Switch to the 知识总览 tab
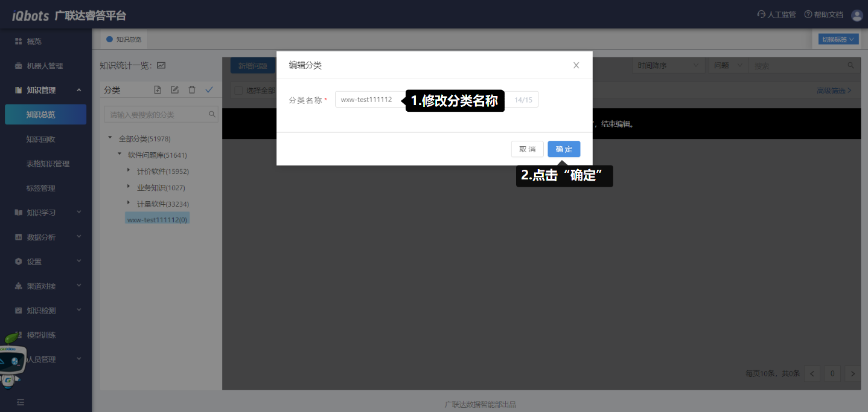The width and height of the screenshot is (868, 412). pyautogui.click(x=124, y=39)
